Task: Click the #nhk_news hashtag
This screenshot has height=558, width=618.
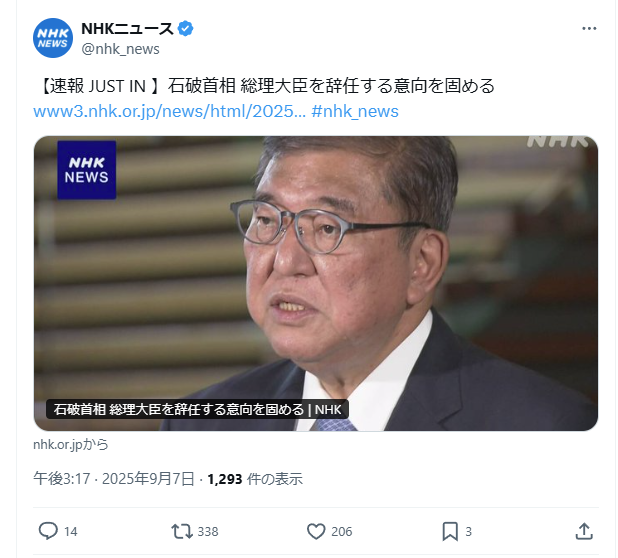Action: pyautogui.click(x=355, y=112)
